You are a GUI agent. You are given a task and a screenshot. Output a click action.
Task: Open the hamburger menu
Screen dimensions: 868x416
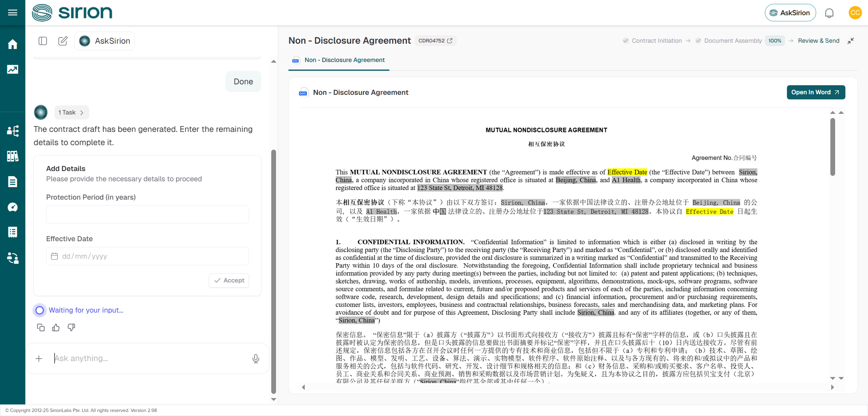[x=13, y=13]
